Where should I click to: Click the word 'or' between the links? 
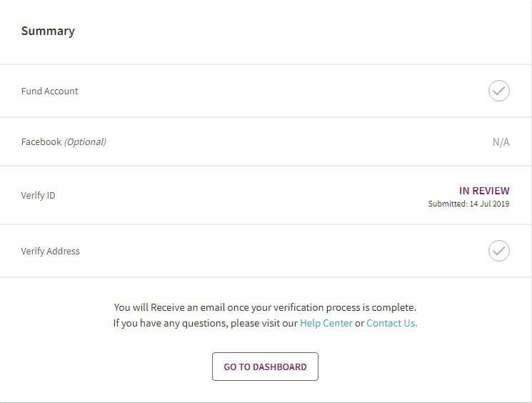[359, 323]
